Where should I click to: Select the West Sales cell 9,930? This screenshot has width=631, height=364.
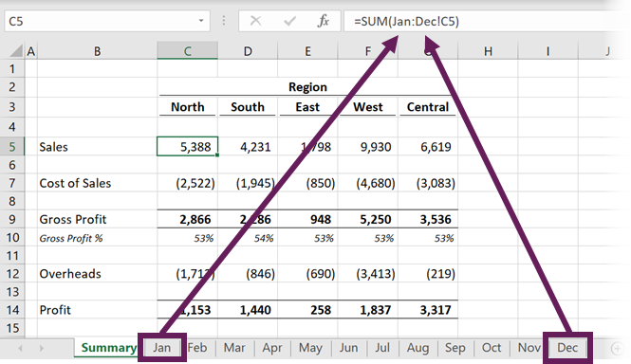click(x=368, y=146)
